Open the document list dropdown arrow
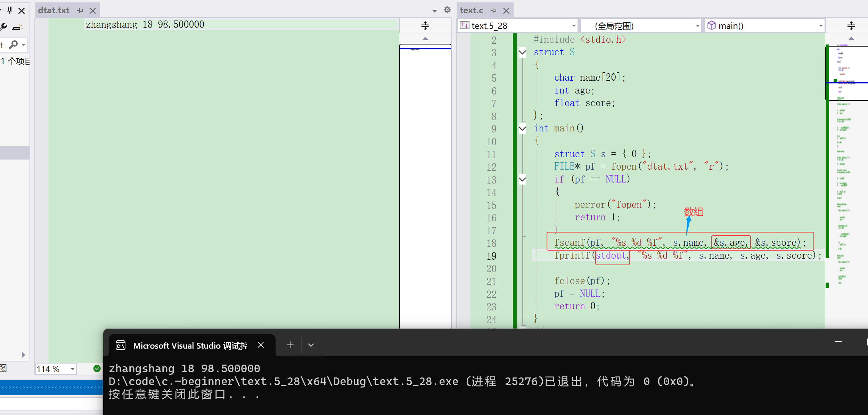 [x=434, y=10]
